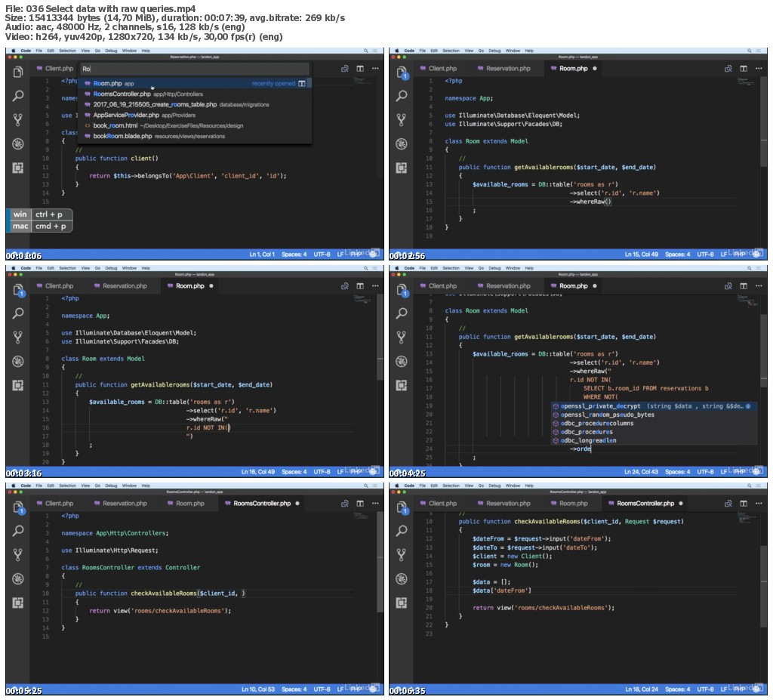Screen dimensions: 773x700
Task: Select AppServiceProvider.php in the quick open list
Action: (195, 115)
